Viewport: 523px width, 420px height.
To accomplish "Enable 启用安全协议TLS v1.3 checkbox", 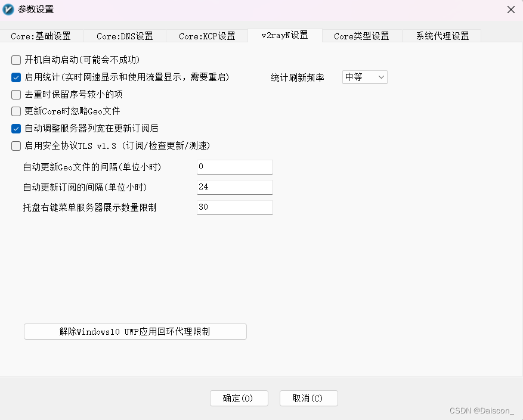I will click(16, 146).
